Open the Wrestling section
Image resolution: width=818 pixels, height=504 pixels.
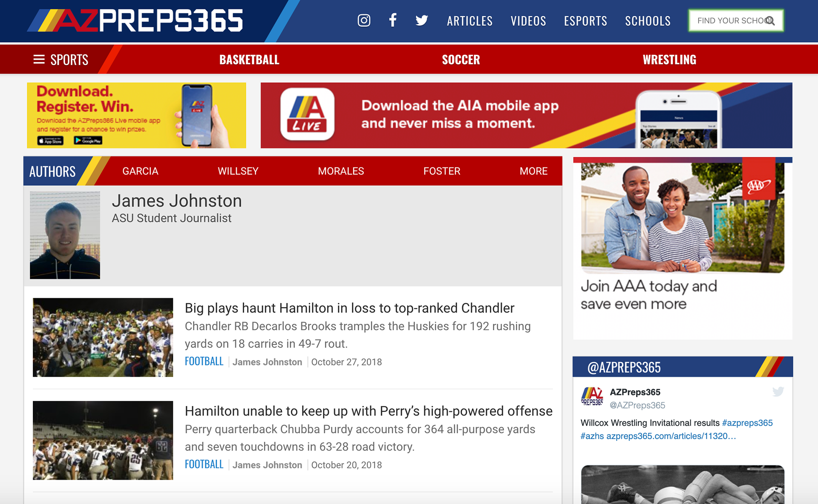click(x=669, y=60)
